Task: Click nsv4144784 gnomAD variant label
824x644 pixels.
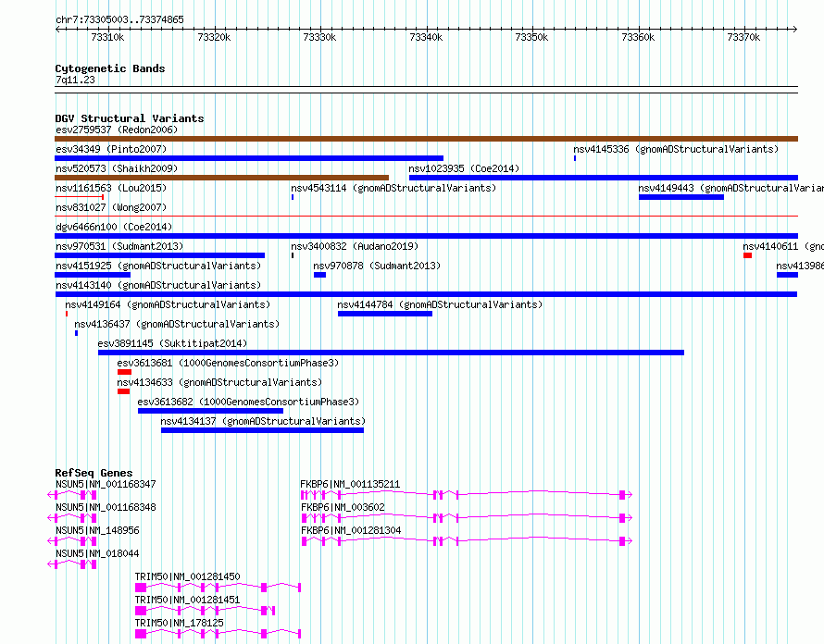Action: click(440, 304)
